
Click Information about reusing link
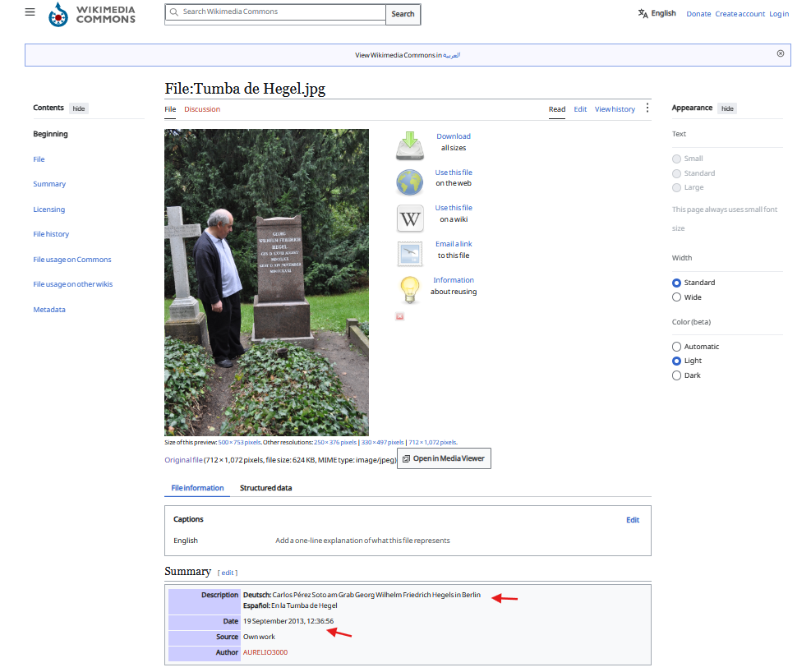[454, 280]
